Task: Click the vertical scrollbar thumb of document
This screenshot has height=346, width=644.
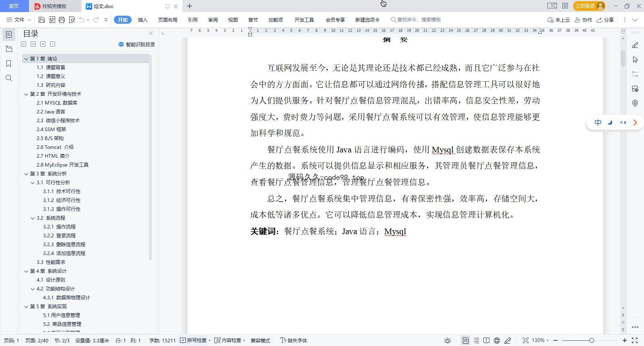Action: click(x=623, y=59)
